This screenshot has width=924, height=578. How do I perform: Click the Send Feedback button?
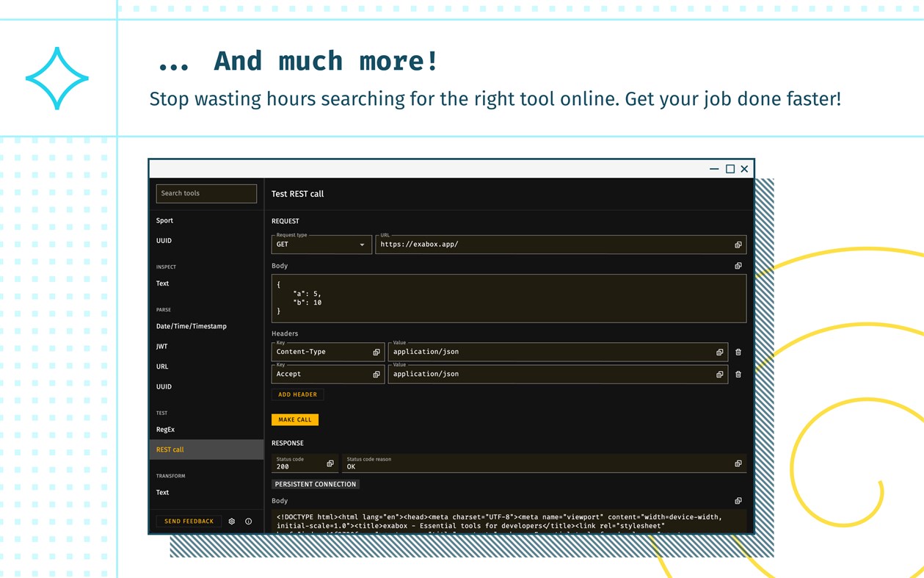(188, 521)
